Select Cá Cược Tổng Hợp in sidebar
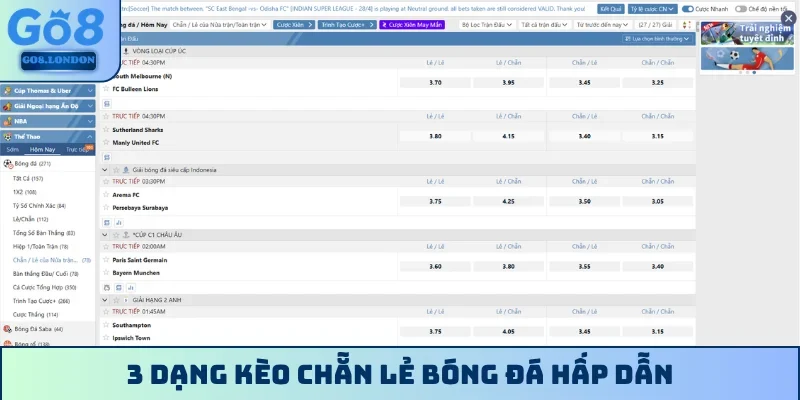The width and height of the screenshot is (800, 400). 44,287
